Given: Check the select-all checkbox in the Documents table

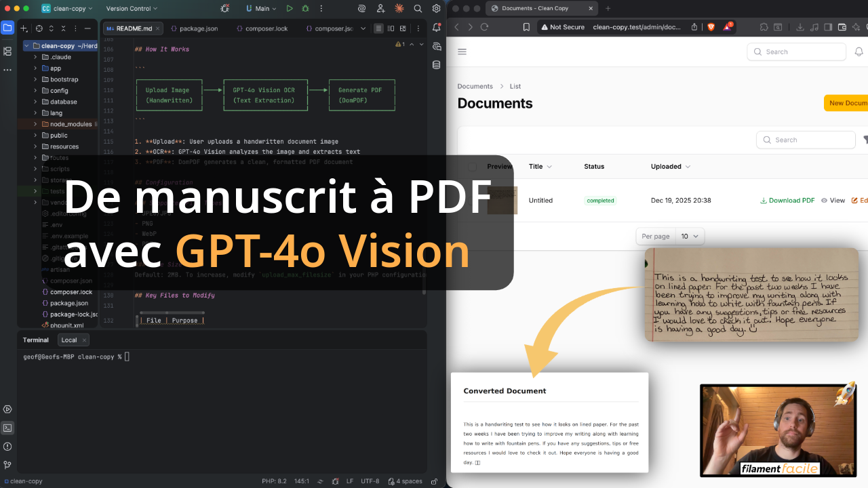Looking at the screenshot, I should coord(472,166).
